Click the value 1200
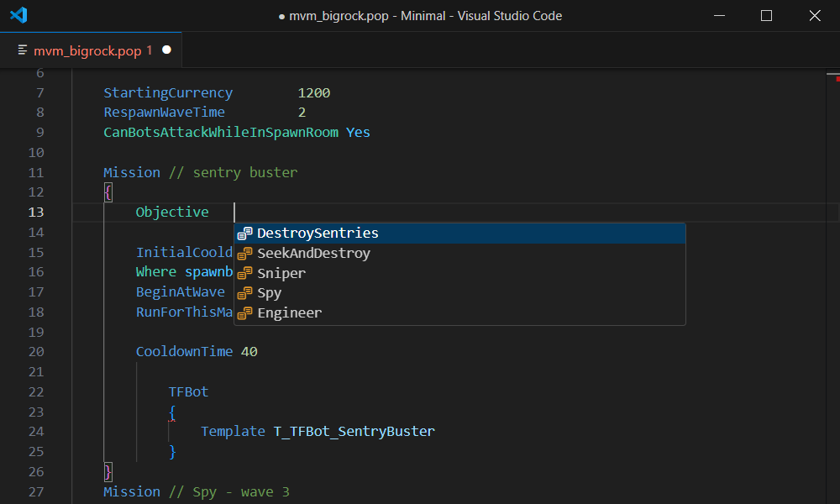 point(314,92)
